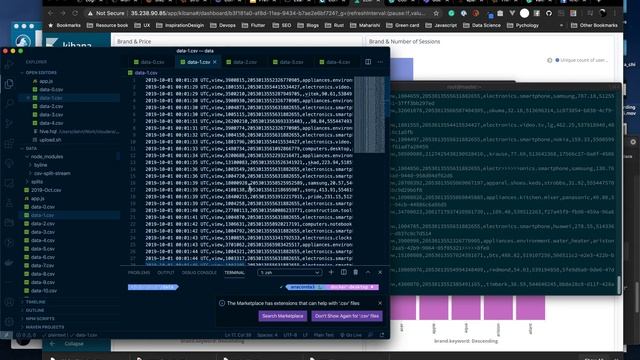640x360 pixels.
Task: Reload the Kibana page in Chrome
Action: pyautogui.click(x=75, y=13)
